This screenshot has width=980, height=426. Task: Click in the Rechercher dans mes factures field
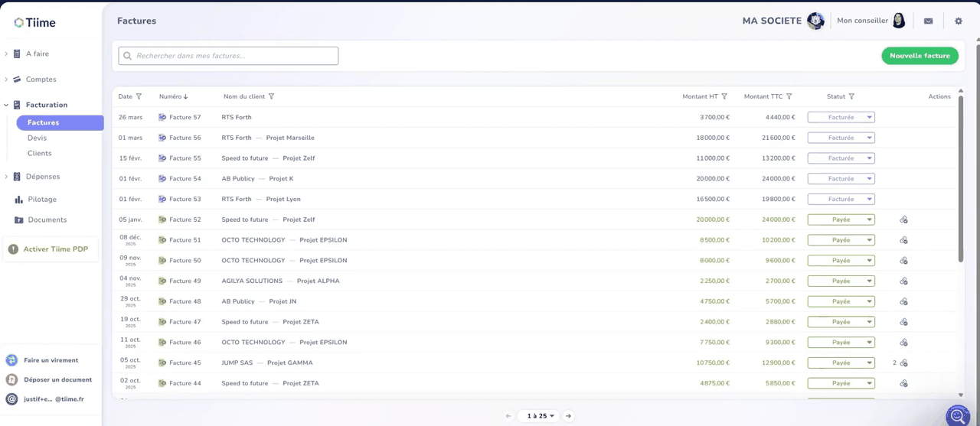[x=228, y=56]
